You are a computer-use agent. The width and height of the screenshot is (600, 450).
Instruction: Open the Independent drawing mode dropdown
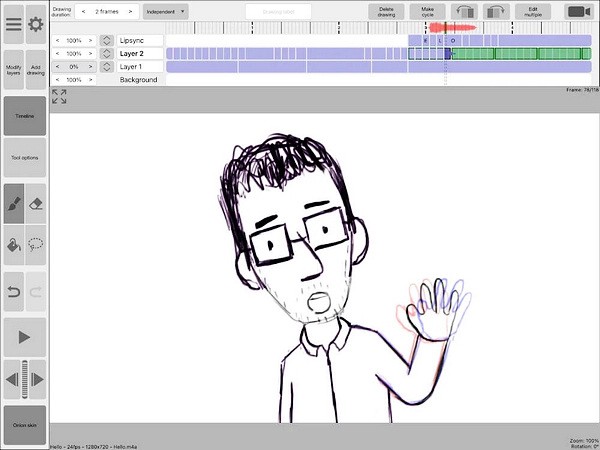tap(166, 12)
